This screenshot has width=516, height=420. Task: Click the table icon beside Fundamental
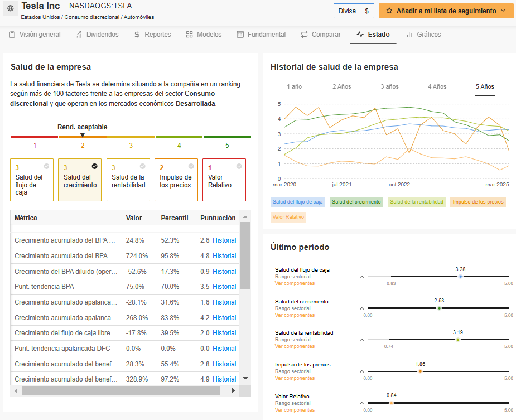click(240, 35)
